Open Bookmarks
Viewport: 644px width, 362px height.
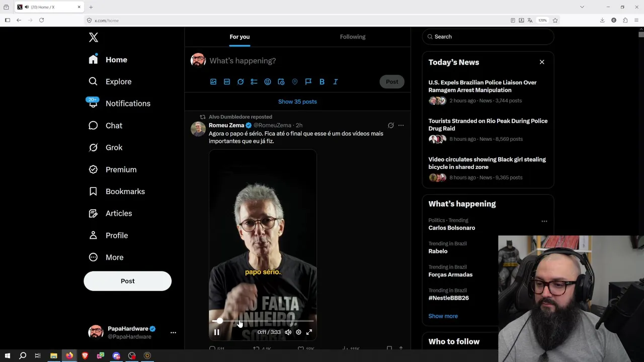(117, 192)
